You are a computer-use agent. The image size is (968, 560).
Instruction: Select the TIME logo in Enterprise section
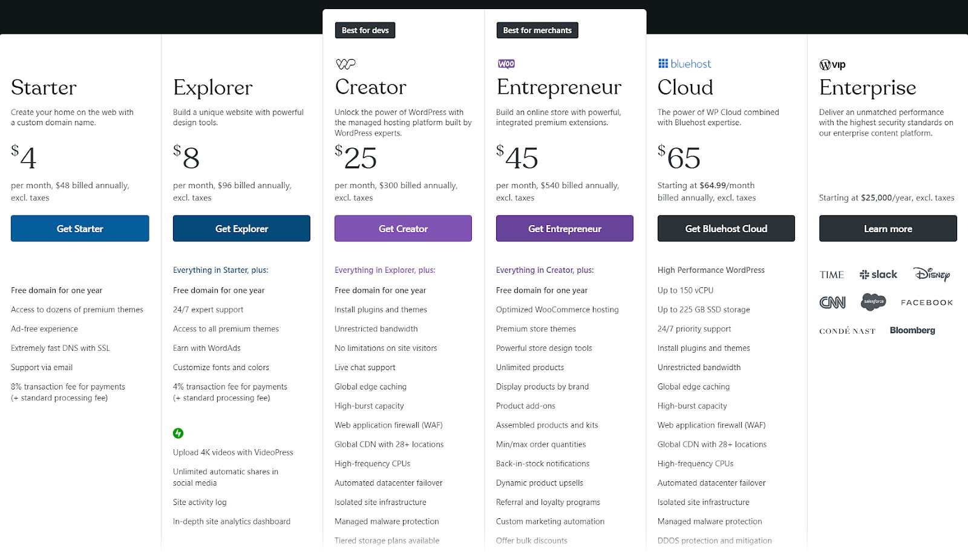point(831,275)
